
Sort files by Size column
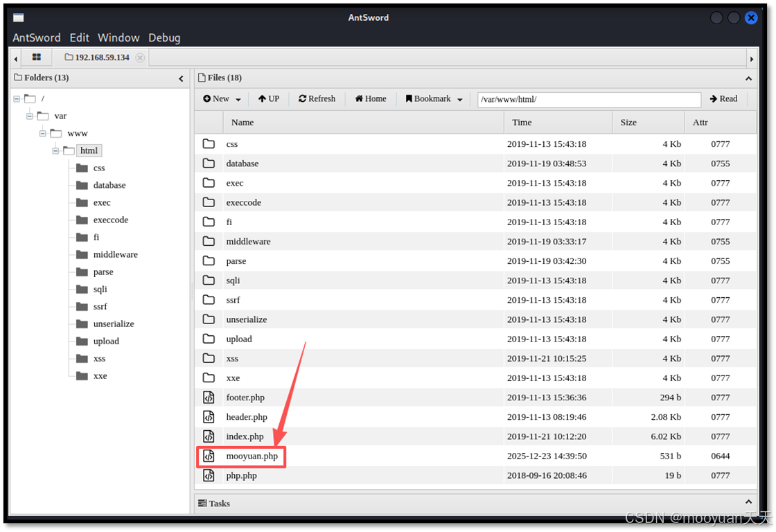point(649,122)
